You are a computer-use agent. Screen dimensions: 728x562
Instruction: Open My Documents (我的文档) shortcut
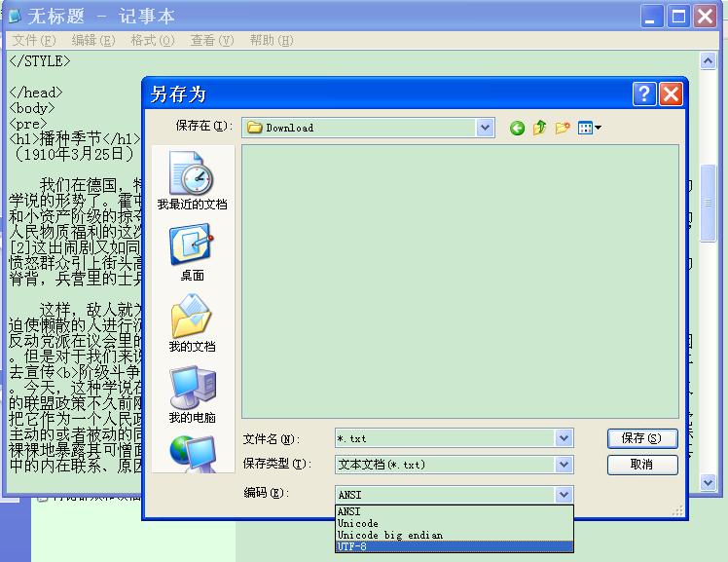point(192,324)
